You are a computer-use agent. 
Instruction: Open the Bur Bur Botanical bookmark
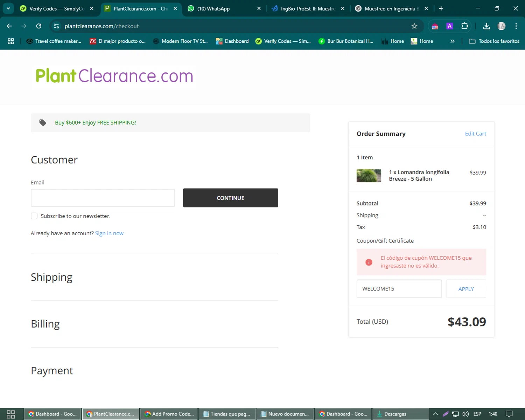(346, 41)
